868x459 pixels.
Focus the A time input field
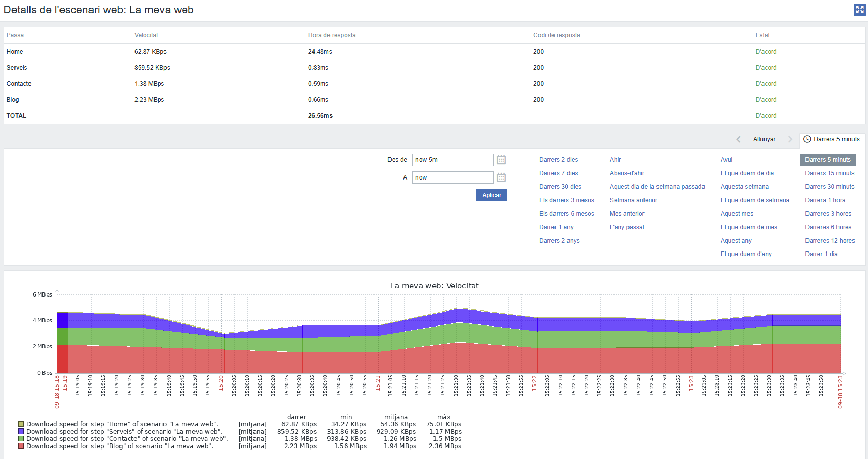pos(453,177)
